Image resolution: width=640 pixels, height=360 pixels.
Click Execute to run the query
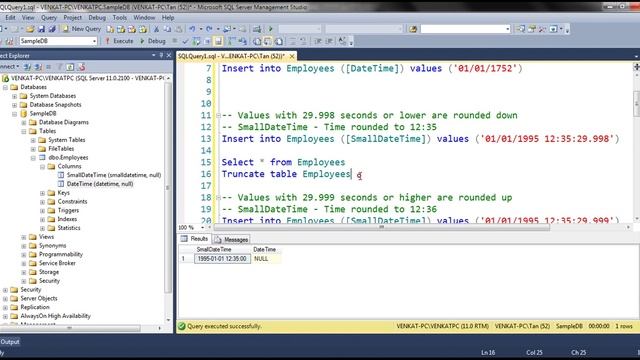point(119,41)
